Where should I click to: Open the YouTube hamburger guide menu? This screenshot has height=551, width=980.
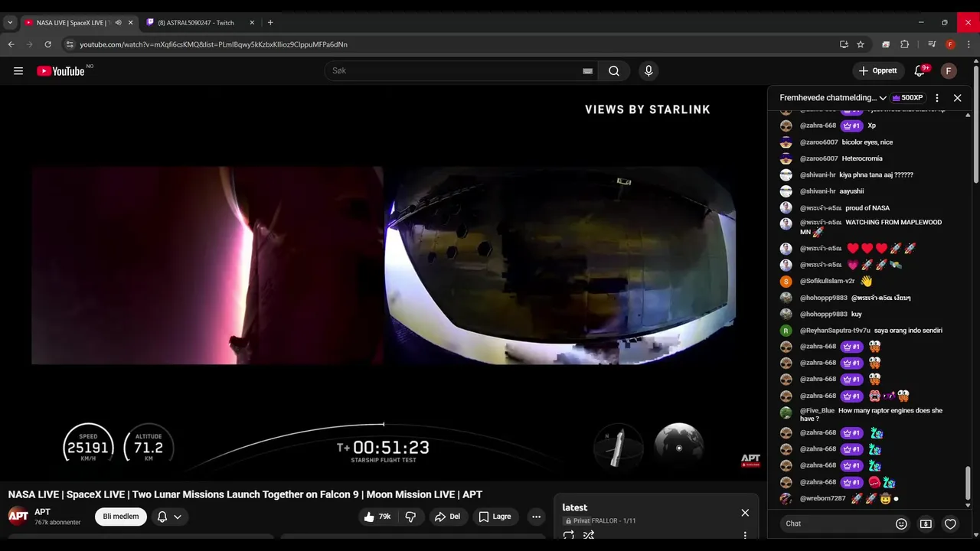coord(18,71)
